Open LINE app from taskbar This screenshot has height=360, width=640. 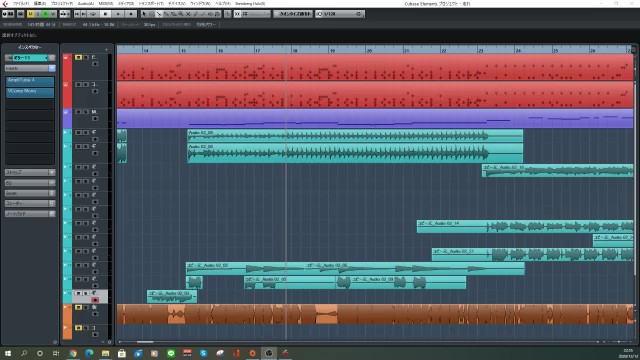pyautogui.click(x=171, y=353)
